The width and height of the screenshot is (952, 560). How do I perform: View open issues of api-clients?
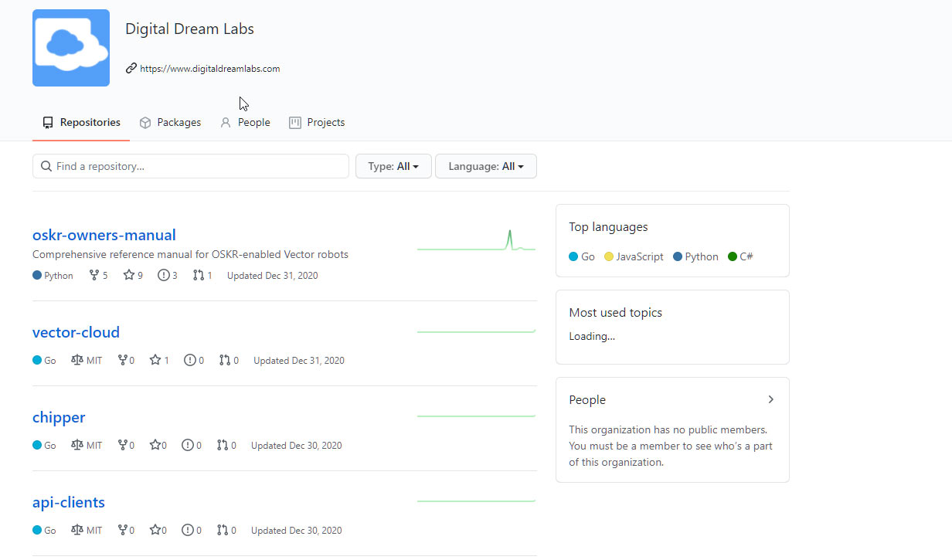click(192, 530)
